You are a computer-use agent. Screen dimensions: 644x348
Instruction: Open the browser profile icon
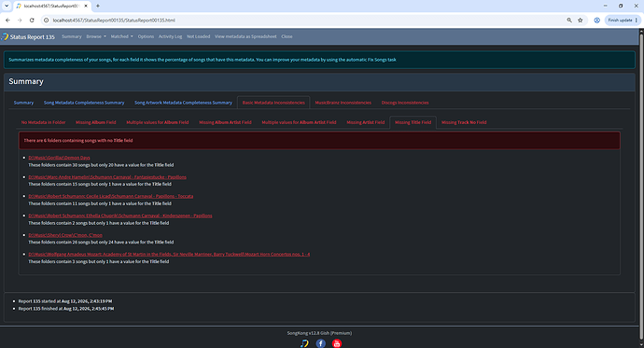point(596,21)
